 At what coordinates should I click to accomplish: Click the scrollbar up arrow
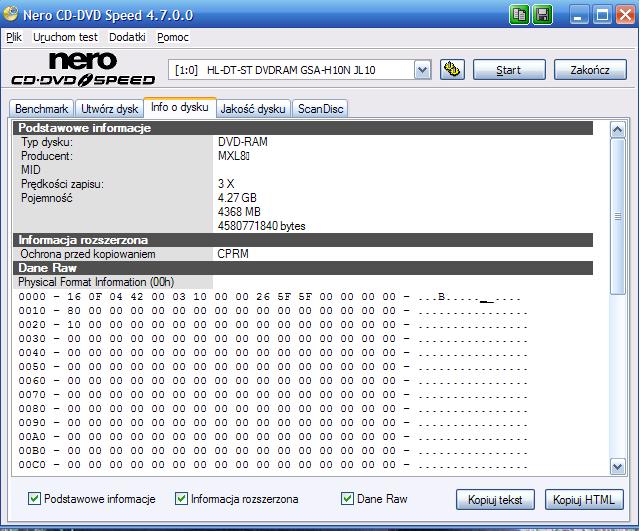pos(618,130)
